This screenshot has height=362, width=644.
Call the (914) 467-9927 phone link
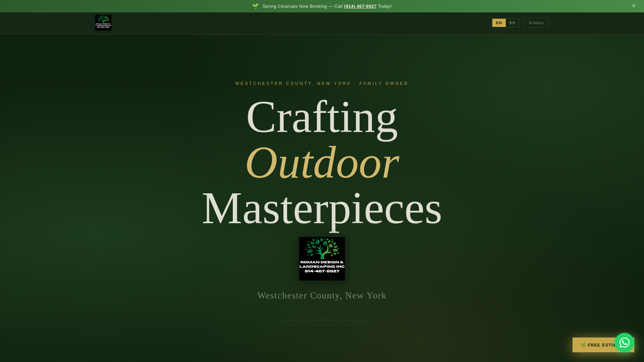click(360, 6)
